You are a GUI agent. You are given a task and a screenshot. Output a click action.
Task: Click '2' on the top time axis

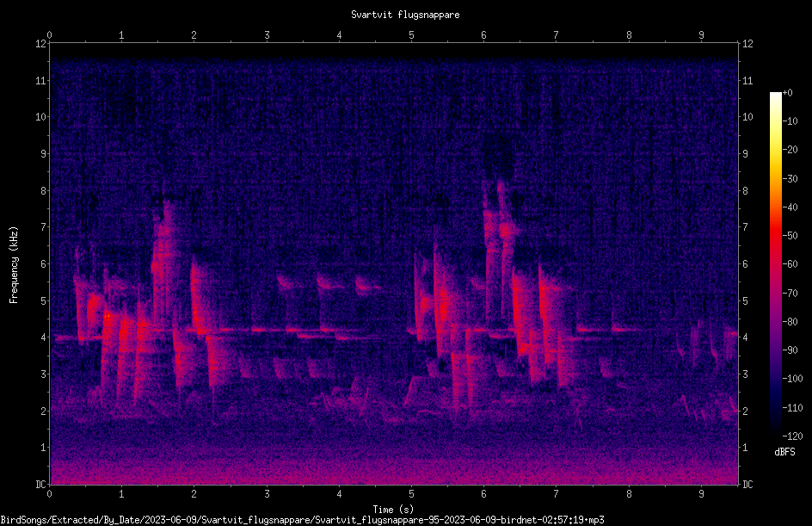tap(194, 35)
